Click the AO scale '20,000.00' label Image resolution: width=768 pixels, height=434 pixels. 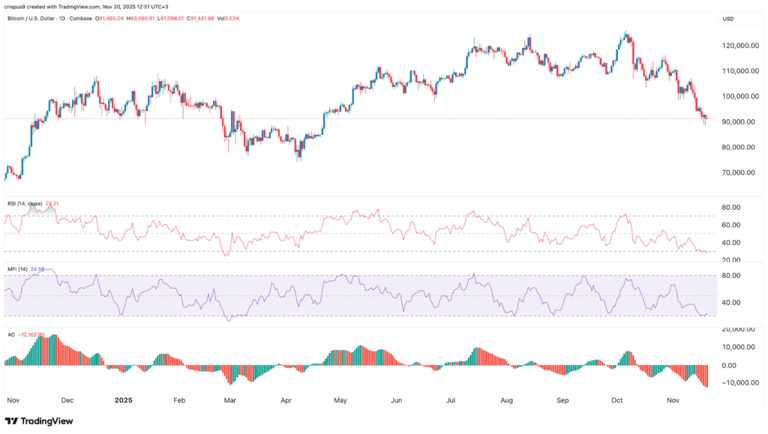coord(739,330)
